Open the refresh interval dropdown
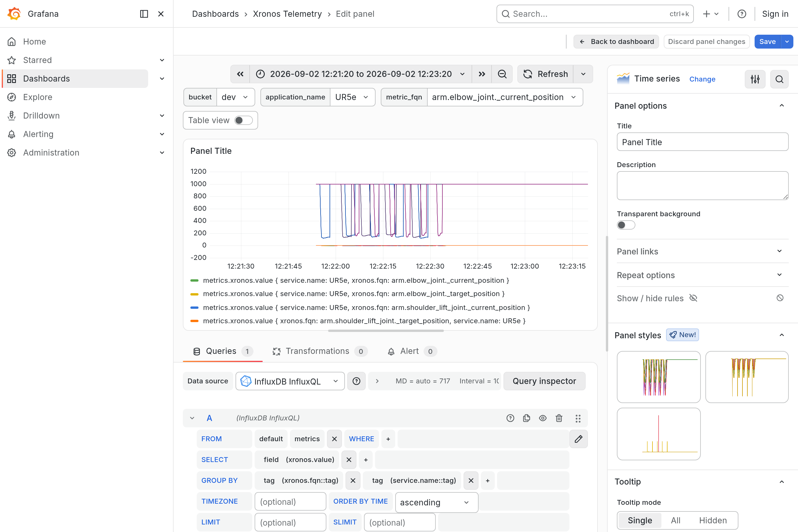 pos(583,74)
